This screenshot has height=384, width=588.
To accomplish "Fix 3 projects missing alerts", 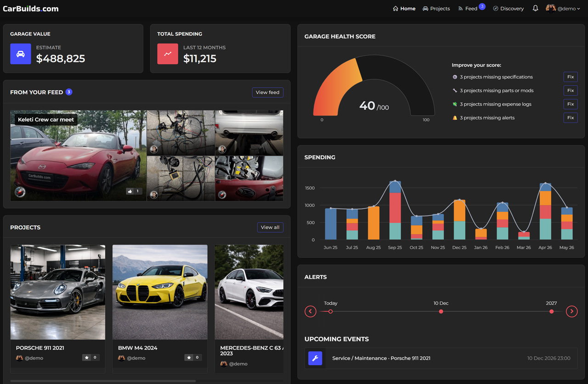I will 571,118.
